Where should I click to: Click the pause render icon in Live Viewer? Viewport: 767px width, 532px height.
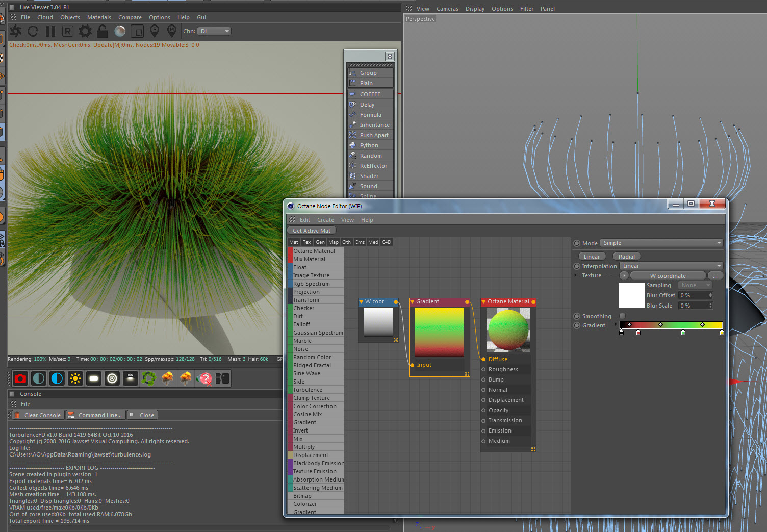(50, 32)
